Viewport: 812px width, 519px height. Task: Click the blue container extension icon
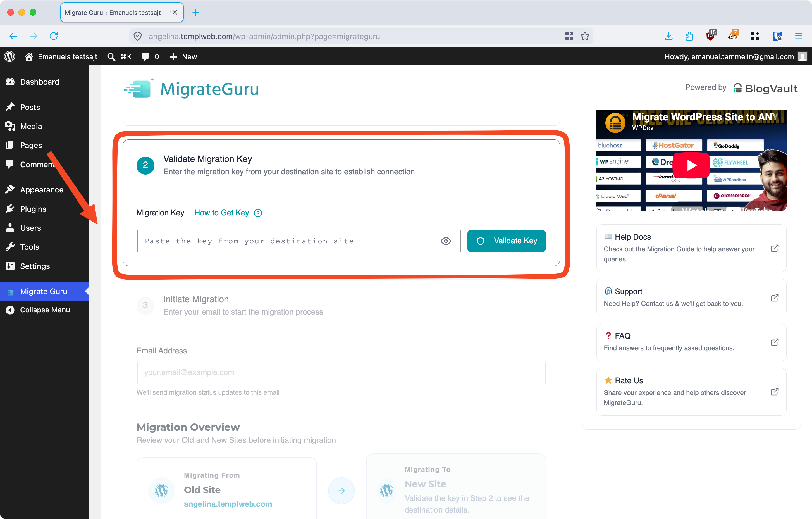click(777, 36)
